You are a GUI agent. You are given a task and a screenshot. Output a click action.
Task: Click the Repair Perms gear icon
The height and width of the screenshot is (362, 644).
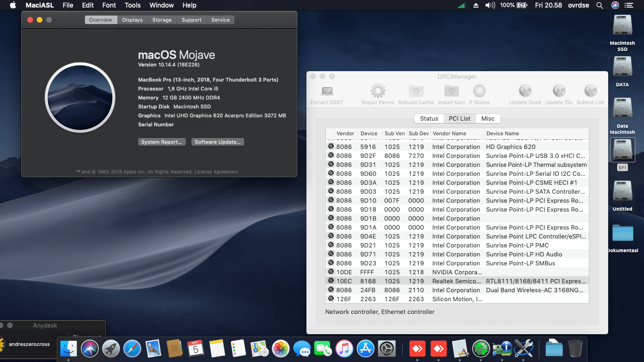[x=378, y=90]
